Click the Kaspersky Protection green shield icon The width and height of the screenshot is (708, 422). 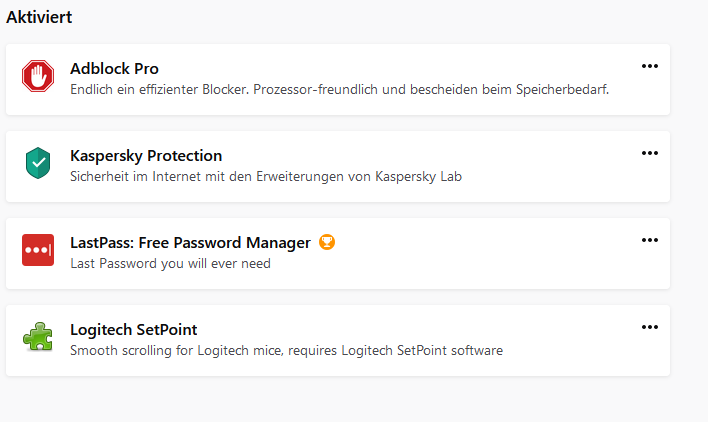(38, 163)
